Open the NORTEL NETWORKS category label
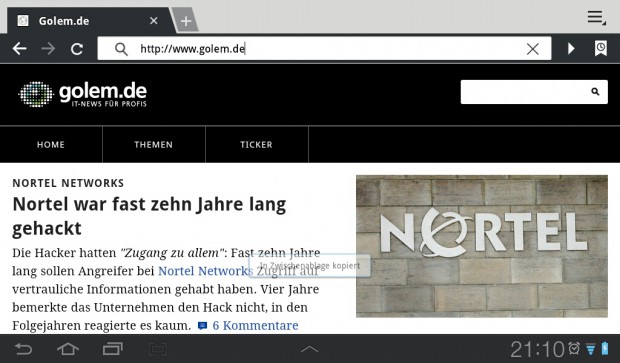The height and width of the screenshot is (363, 620). click(68, 183)
